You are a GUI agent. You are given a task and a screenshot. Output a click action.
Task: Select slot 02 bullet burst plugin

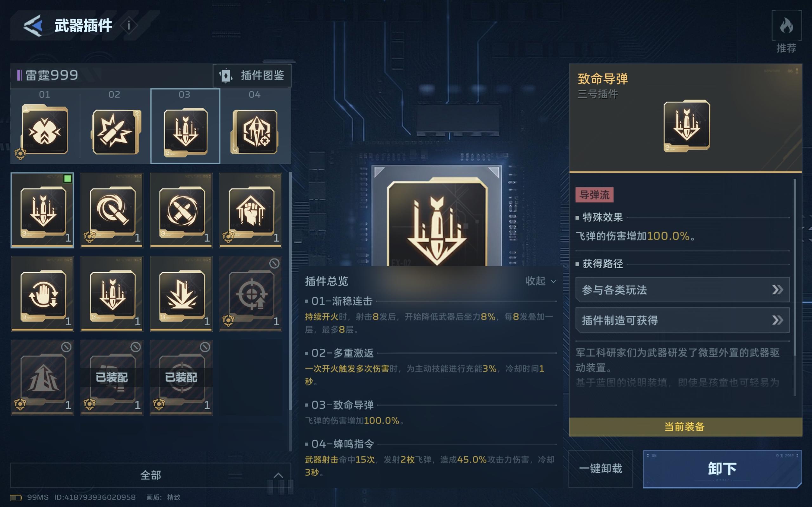click(x=116, y=132)
